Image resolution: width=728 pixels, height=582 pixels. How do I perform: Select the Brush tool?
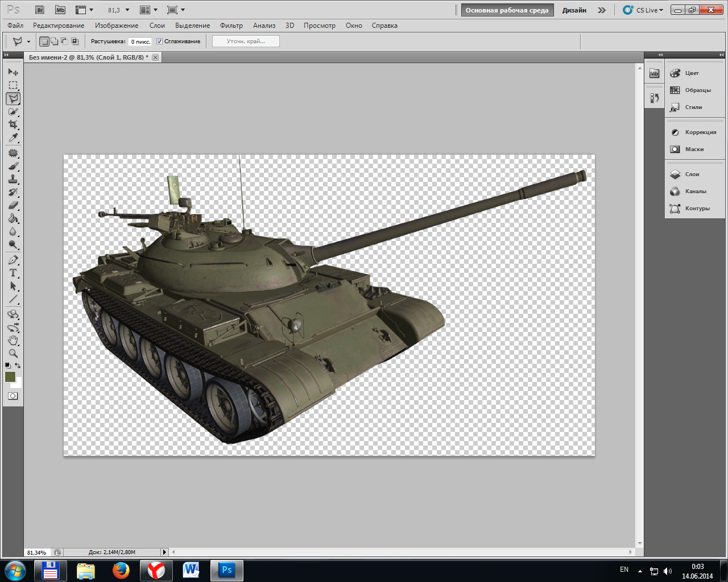point(13,167)
